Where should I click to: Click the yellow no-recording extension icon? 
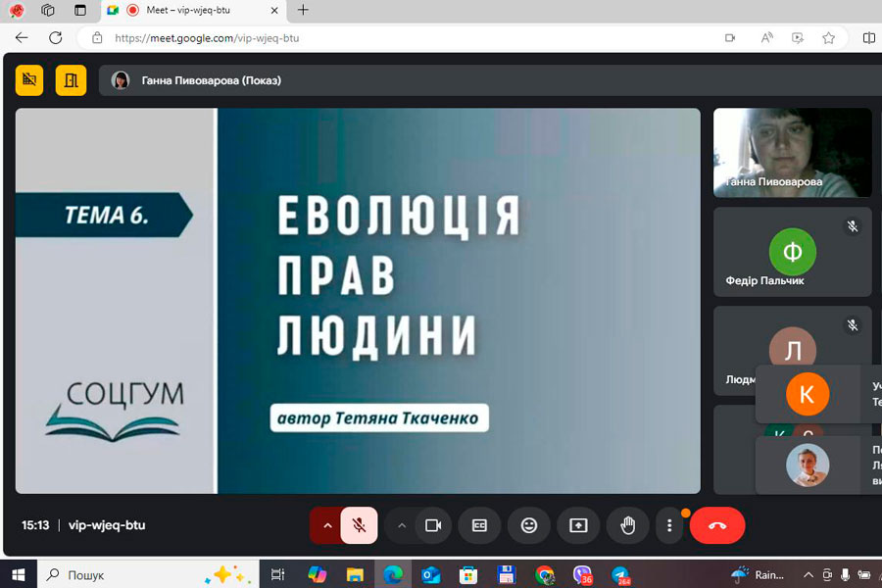coord(29,80)
